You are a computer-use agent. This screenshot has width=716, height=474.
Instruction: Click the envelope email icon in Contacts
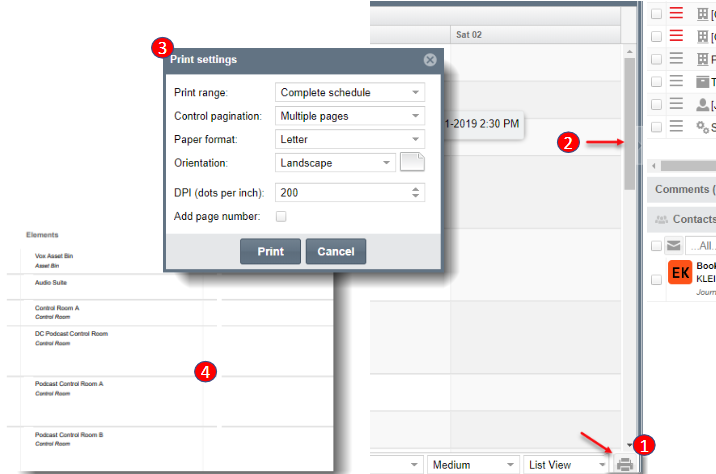674,246
